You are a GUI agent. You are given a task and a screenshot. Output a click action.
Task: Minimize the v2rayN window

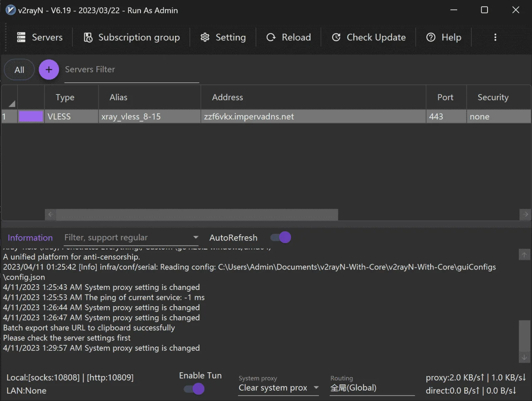coord(454,10)
